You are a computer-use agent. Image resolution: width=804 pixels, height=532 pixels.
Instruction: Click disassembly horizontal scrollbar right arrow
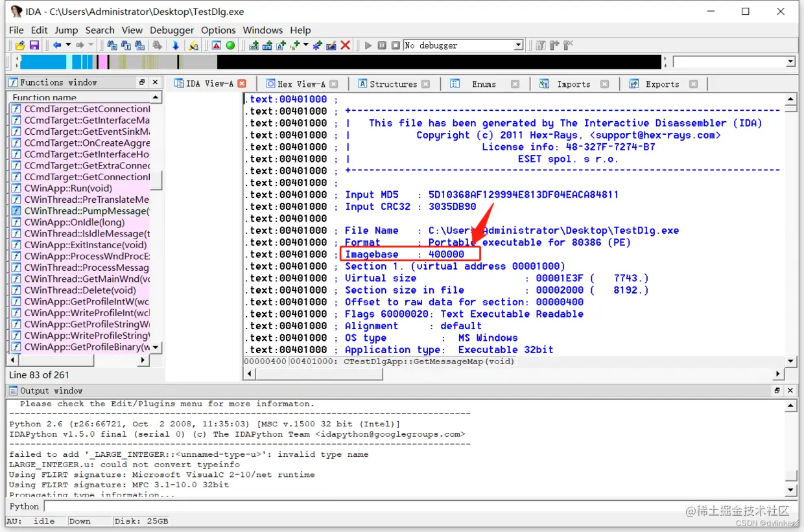tap(778, 374)
